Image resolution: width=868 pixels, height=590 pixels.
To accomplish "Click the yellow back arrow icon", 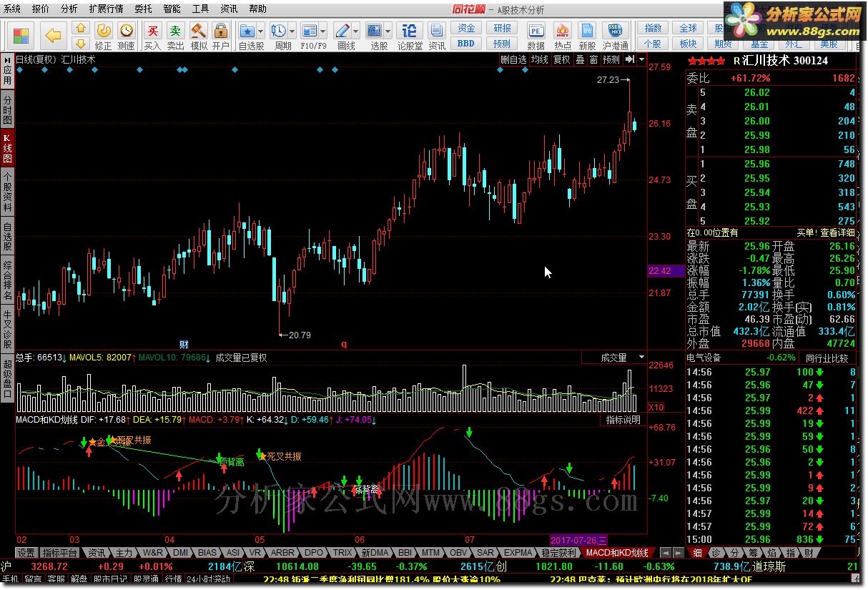I will point(52,34).
